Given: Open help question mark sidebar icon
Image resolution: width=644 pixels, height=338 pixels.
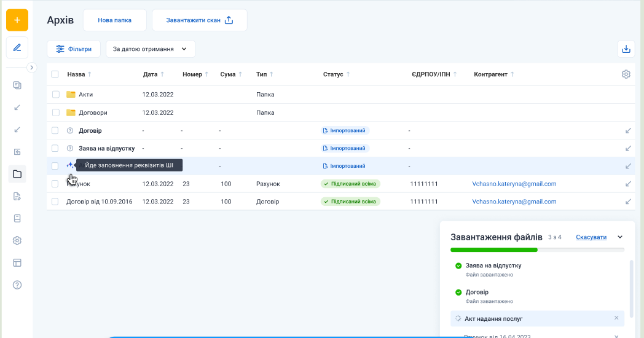Looking at the screenshot, I should (17, 285).
